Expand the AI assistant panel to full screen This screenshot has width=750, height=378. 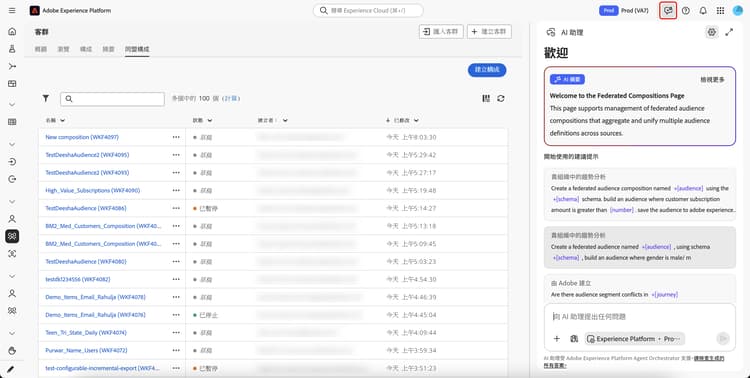(x=729, y=32)
